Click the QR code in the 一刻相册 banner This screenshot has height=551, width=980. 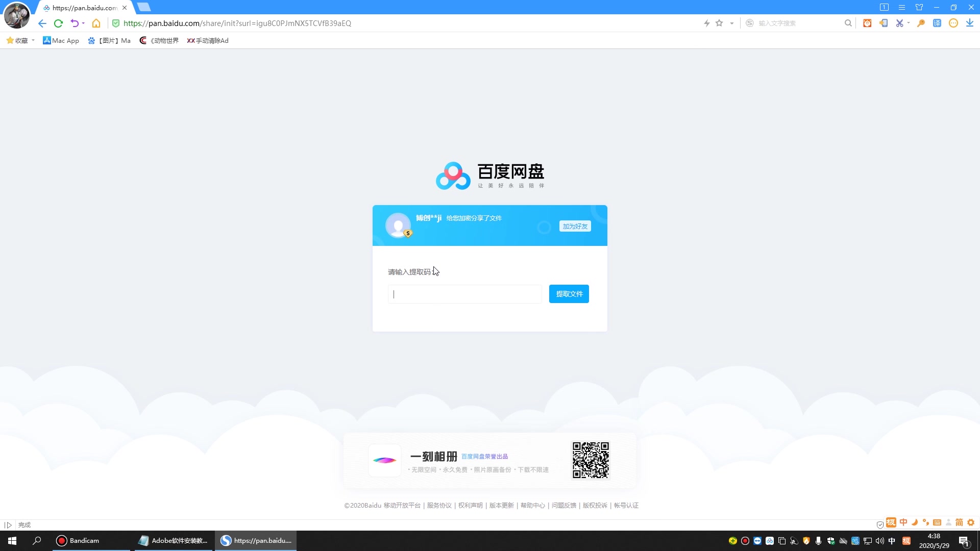[x=591, y=460]
